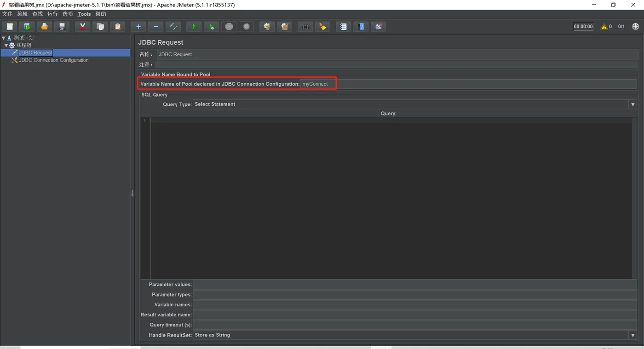
Task: Click the Search binoculars icon
Action: (305, 27)
